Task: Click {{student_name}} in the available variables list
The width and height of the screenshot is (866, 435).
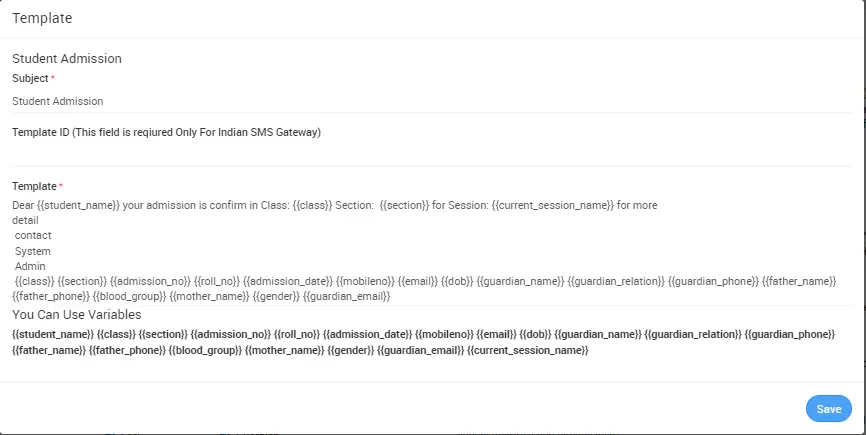Action: coord(53,333)
